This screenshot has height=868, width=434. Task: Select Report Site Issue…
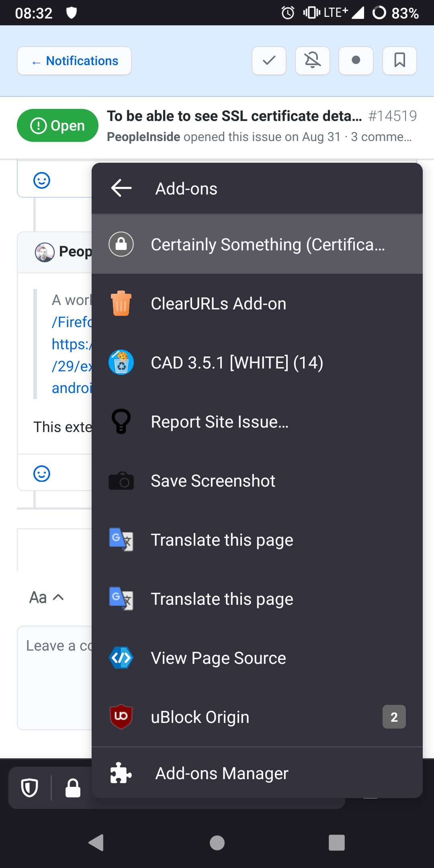click(257, 422)
